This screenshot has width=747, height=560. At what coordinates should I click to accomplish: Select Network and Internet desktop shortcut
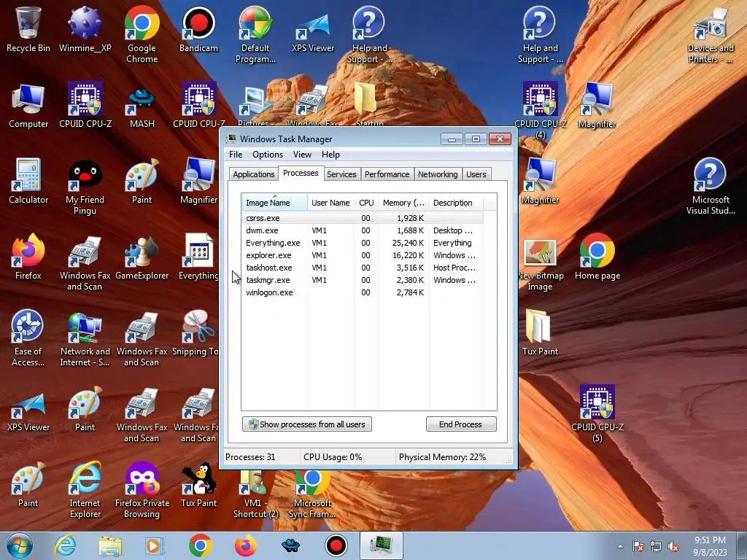[x=85, y=338]
